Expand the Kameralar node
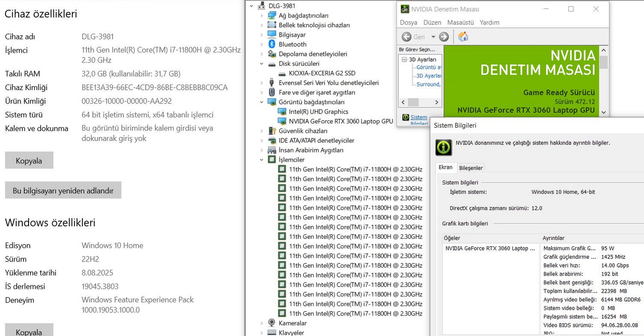644x336 pixels. point(261,323)
